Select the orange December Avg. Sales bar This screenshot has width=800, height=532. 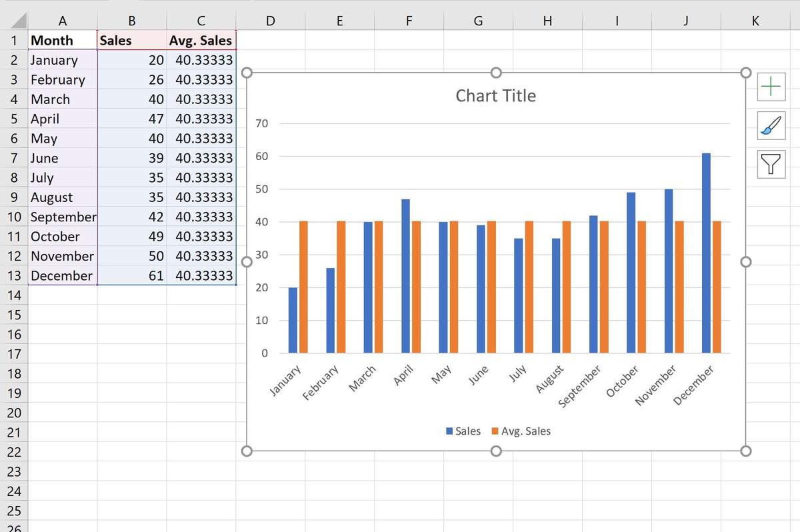(717, 287)
